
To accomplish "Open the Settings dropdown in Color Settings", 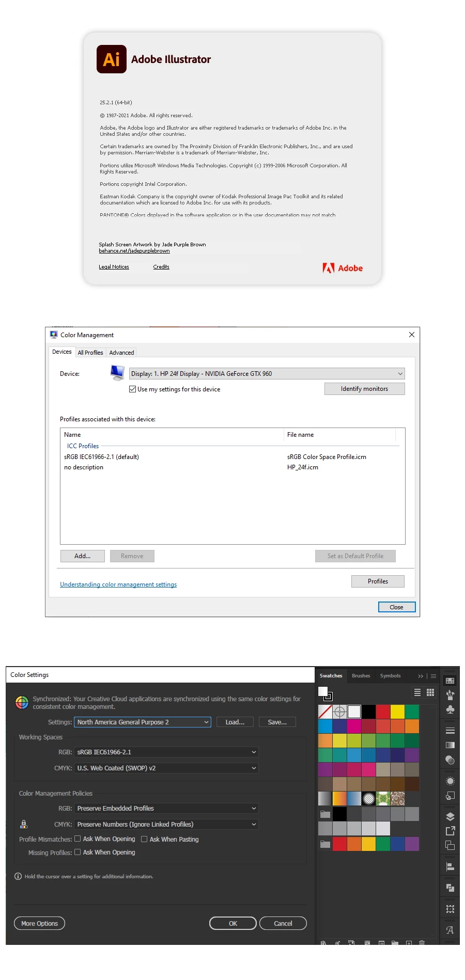I will point(143,722).
